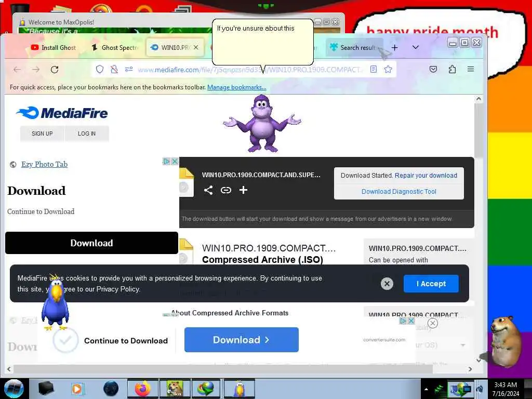Open the Internet Download Manager taskbar icon

coord(207,389)
